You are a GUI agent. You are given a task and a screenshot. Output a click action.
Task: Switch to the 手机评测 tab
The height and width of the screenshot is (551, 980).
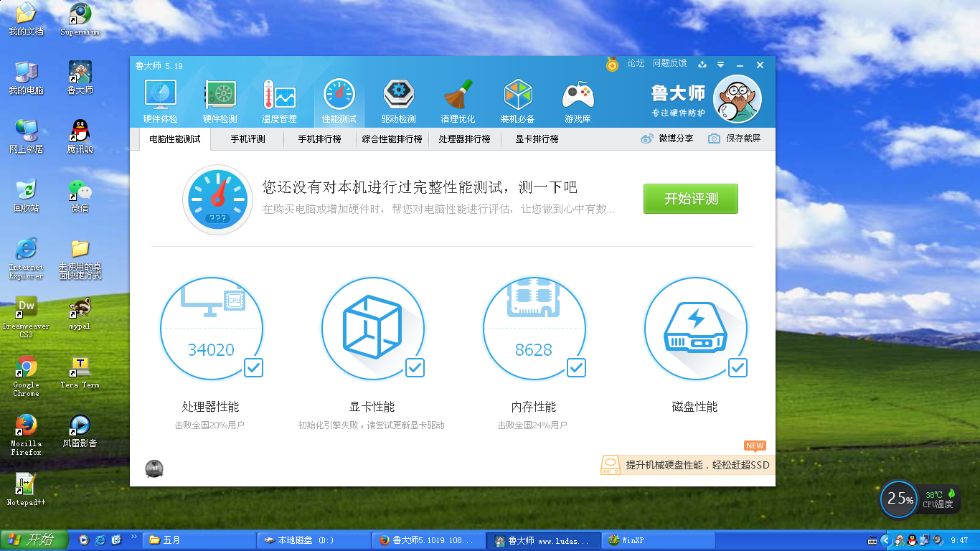coord(248,139)
